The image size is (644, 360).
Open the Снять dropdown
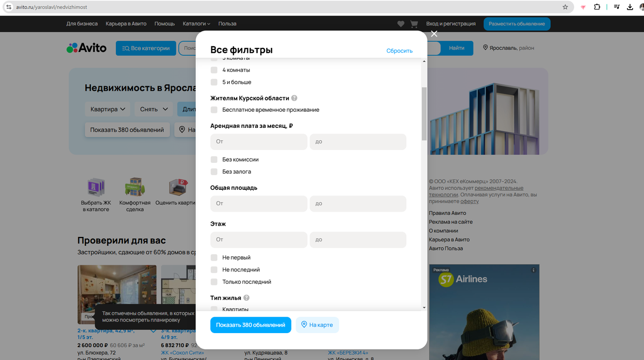point(154,109)
